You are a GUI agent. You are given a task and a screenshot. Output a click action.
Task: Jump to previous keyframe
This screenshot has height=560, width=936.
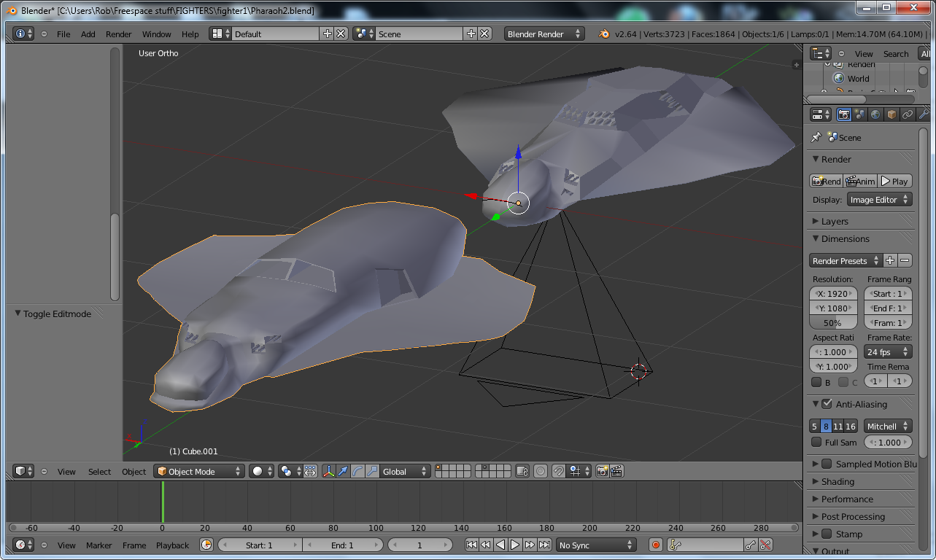[486, 545]
